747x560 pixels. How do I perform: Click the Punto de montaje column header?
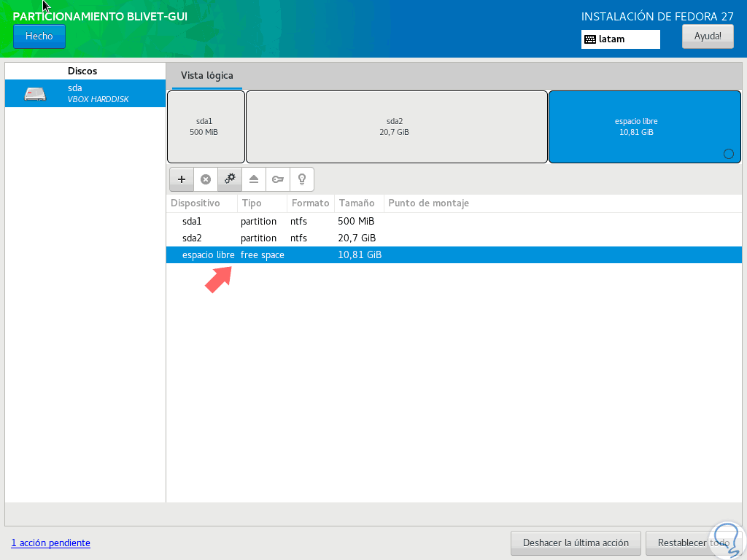(x=563, y=203)
